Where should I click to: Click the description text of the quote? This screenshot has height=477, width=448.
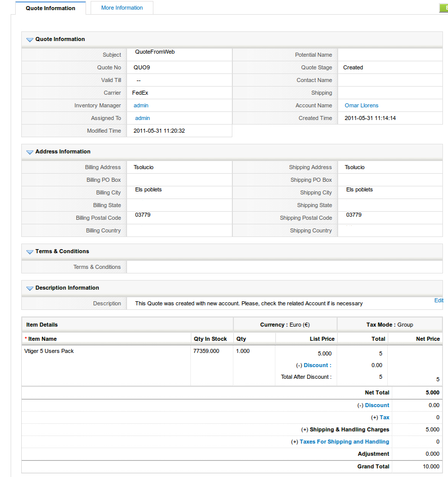[249, 303]
